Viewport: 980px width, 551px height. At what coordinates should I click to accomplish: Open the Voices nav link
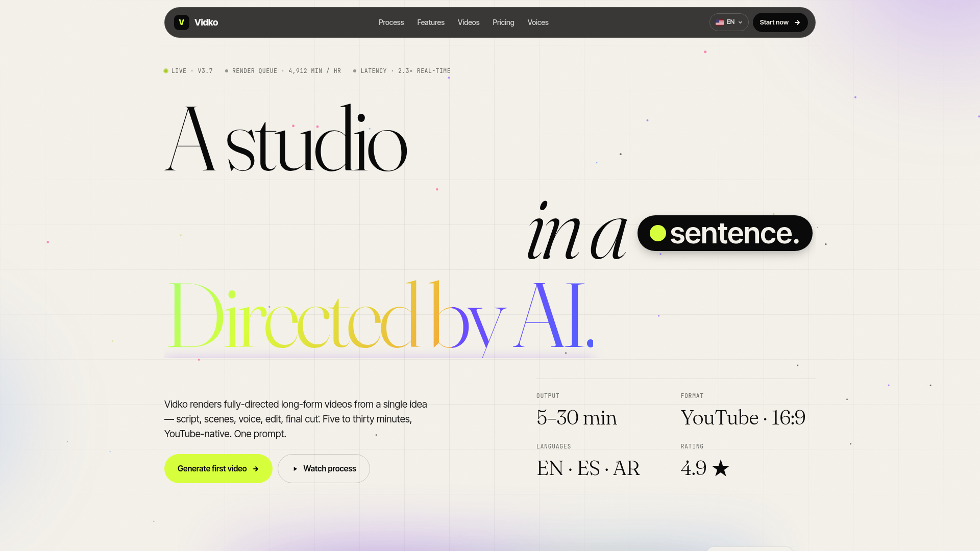click(538, 22)
